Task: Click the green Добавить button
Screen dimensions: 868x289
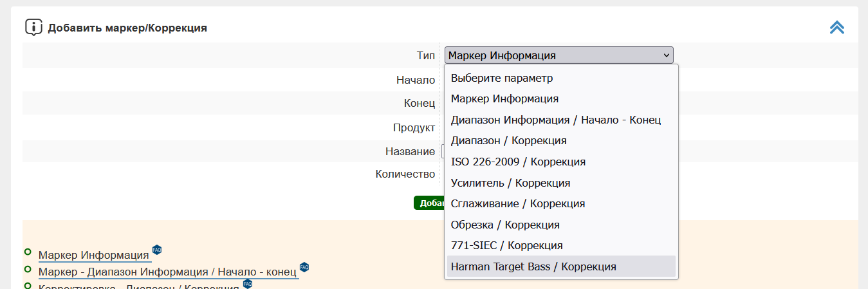Action: [429, 203]
